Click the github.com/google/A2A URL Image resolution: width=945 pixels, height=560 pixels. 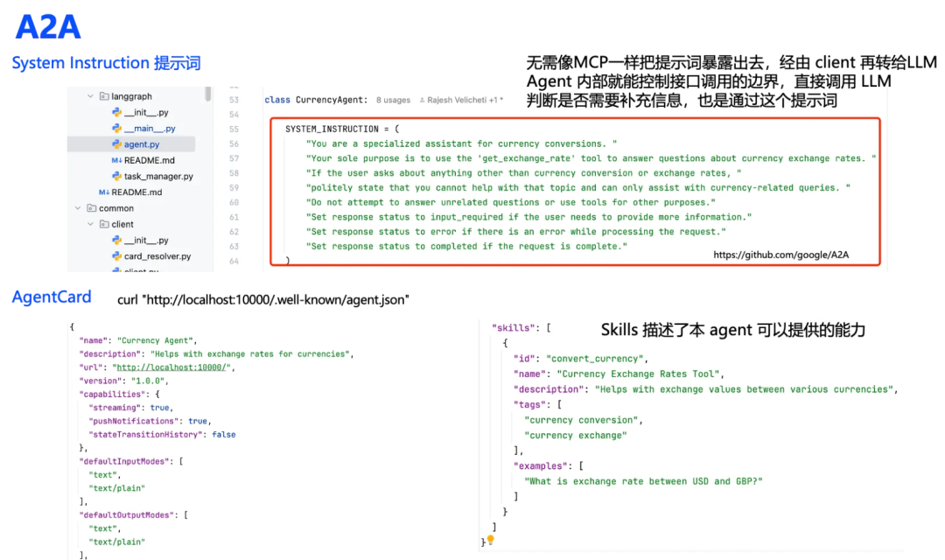click(x=781, y=255)
